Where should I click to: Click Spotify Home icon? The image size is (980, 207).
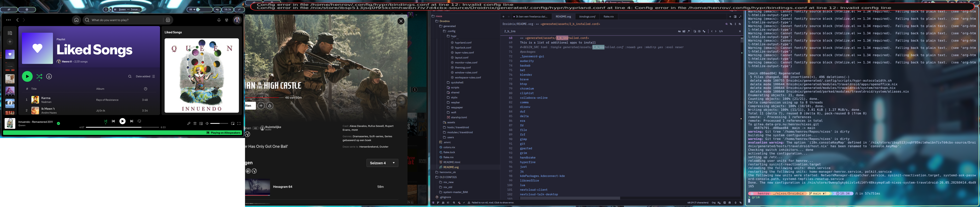pyautogui.click(x=76, y=20)
